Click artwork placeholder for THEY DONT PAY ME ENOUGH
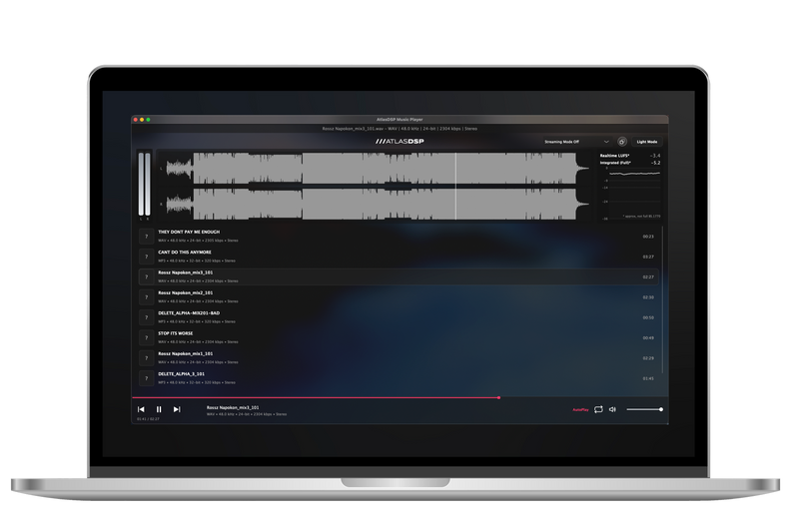This screenshot has width=799, height=532. click(146, 237)
